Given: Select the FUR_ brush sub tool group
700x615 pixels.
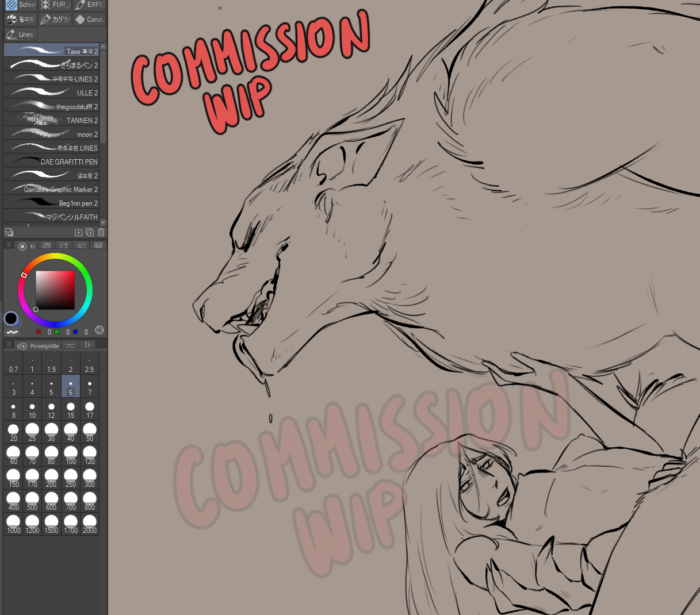Looking at the screenshot, I should (x=55, y=5).
